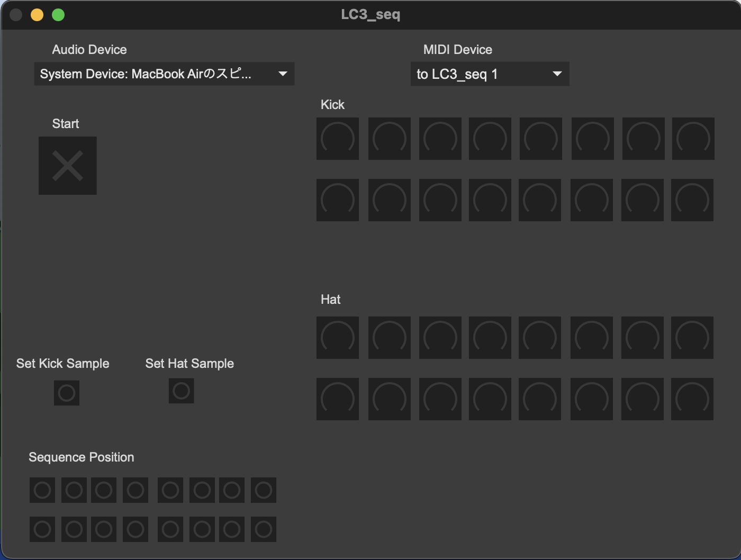Click the first Sequence Position indicator, bottom row
The height and width of the screenshot is (560, 741).
click(42, 529)
